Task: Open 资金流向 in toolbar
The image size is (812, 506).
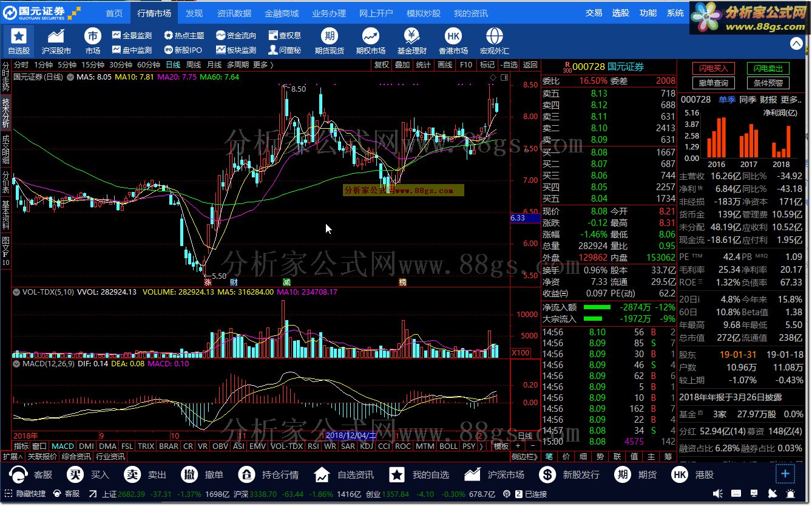Action: pyautogui.click(x=236, y=36)
